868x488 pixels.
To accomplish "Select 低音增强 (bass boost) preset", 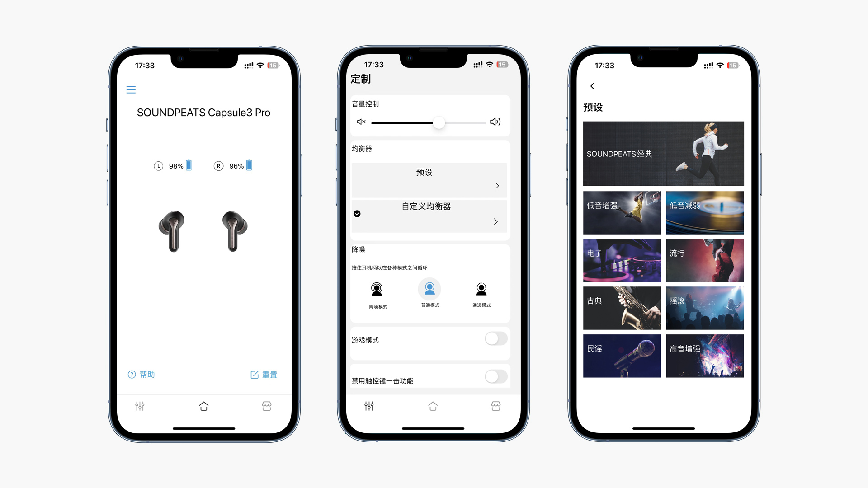I will pos(622,213).
